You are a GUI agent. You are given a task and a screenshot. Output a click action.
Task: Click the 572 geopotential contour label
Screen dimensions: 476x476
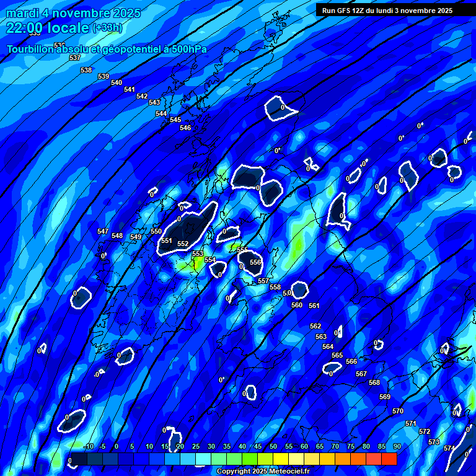pyautogui.click(x=425, y=431)
